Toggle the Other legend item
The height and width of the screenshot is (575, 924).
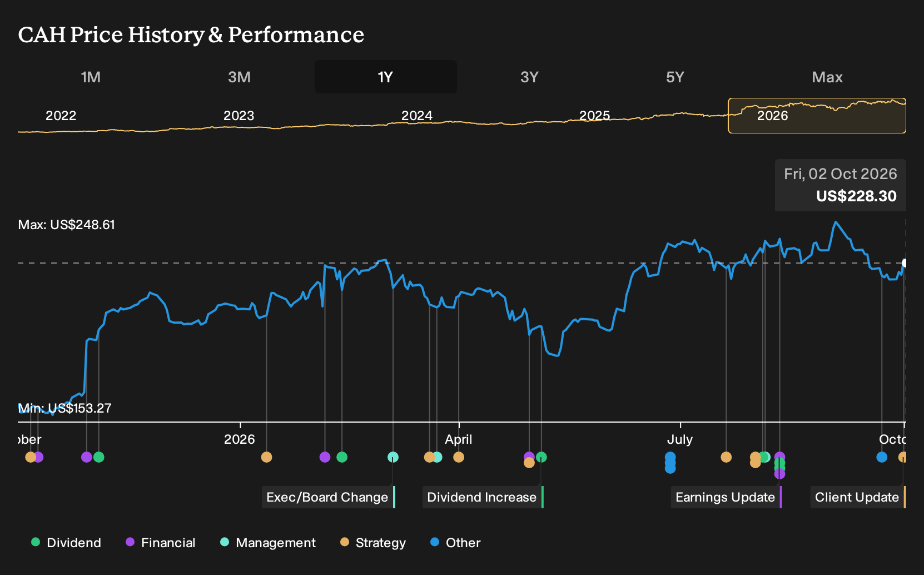click(455, 543)
